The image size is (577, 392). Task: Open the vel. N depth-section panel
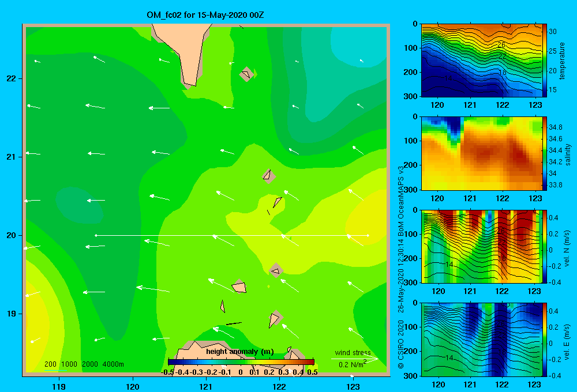coord(481,246)
